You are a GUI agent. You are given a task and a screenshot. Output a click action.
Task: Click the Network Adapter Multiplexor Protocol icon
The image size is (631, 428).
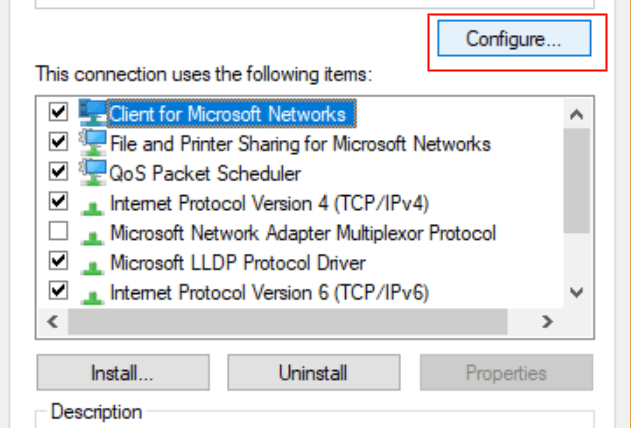[x=93, y=234]
